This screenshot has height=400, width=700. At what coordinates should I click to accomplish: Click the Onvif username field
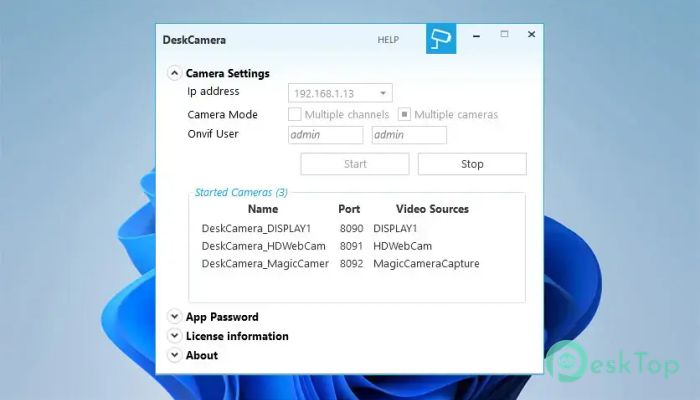tap(325, 135)
